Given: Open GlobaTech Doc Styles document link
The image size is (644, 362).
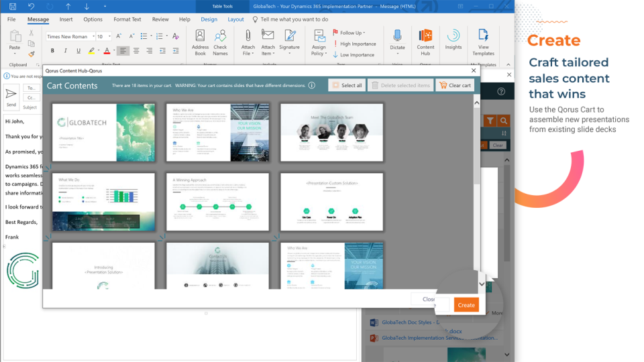Looking at the screenshot, I should [411, 322].
